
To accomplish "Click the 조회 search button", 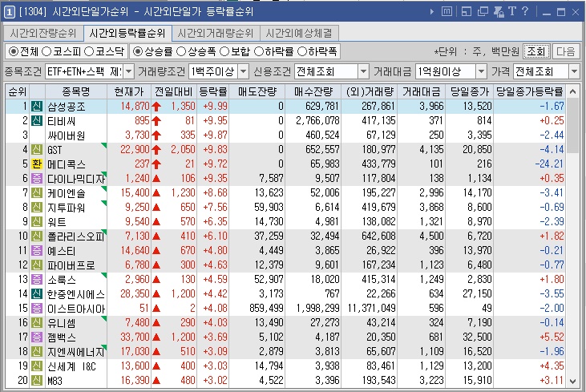I will point(536,51).
